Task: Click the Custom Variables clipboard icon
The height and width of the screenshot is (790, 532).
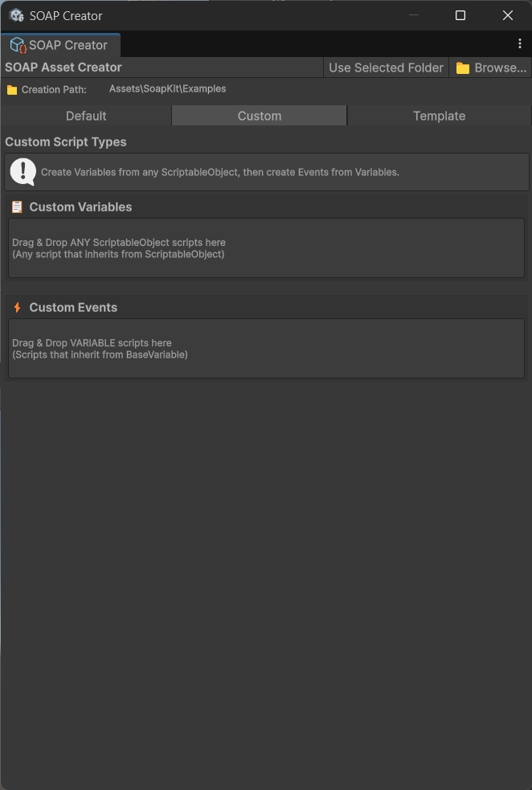Action: tap(17, 207)
